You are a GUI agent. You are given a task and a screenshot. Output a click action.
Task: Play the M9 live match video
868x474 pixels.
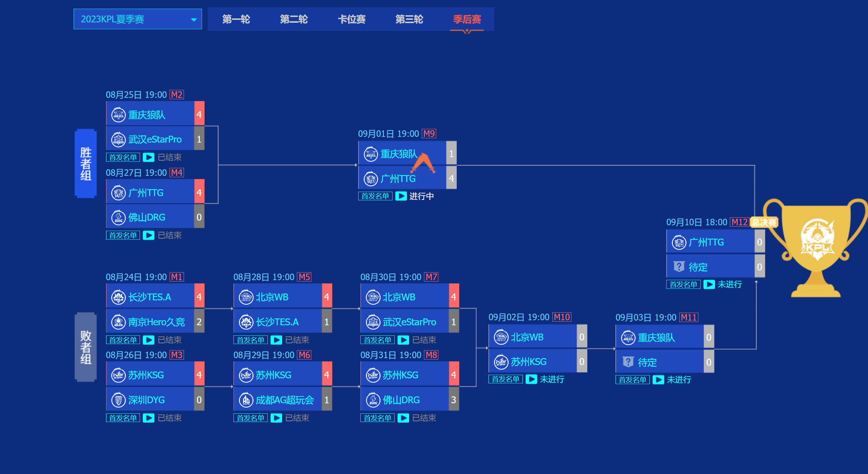pos(401,196)
